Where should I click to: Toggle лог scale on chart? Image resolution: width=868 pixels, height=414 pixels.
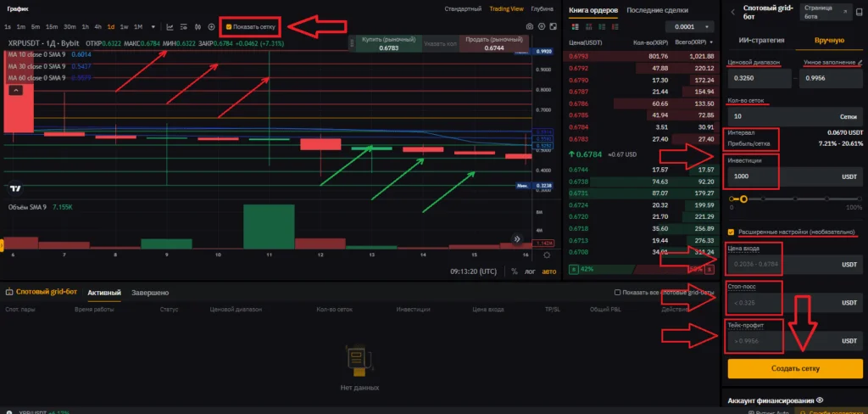pos(531,271)
